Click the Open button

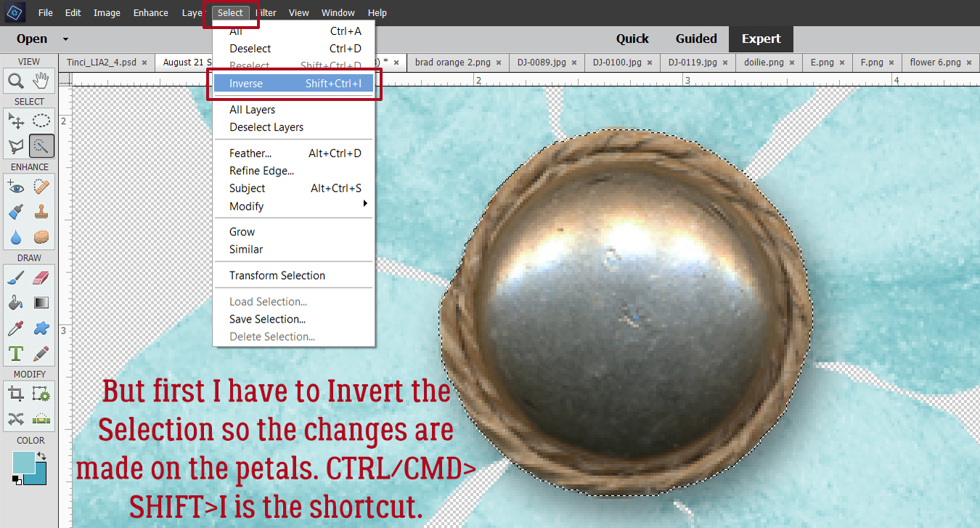click(32, 39)
